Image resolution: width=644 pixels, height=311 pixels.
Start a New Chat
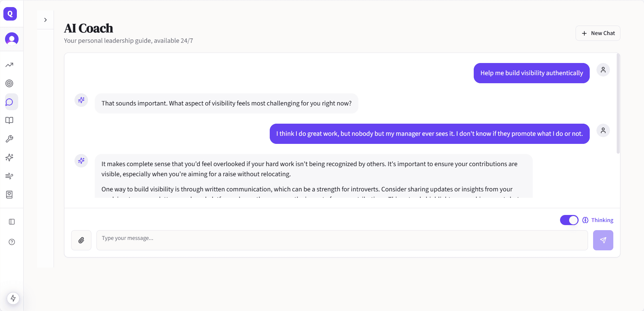point(598,33)
